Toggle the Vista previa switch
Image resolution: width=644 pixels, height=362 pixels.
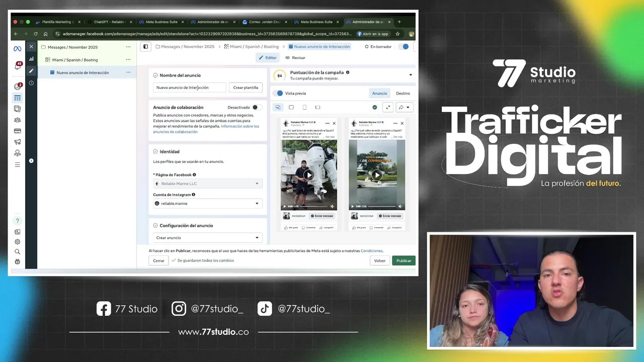[x=278, y=93]
